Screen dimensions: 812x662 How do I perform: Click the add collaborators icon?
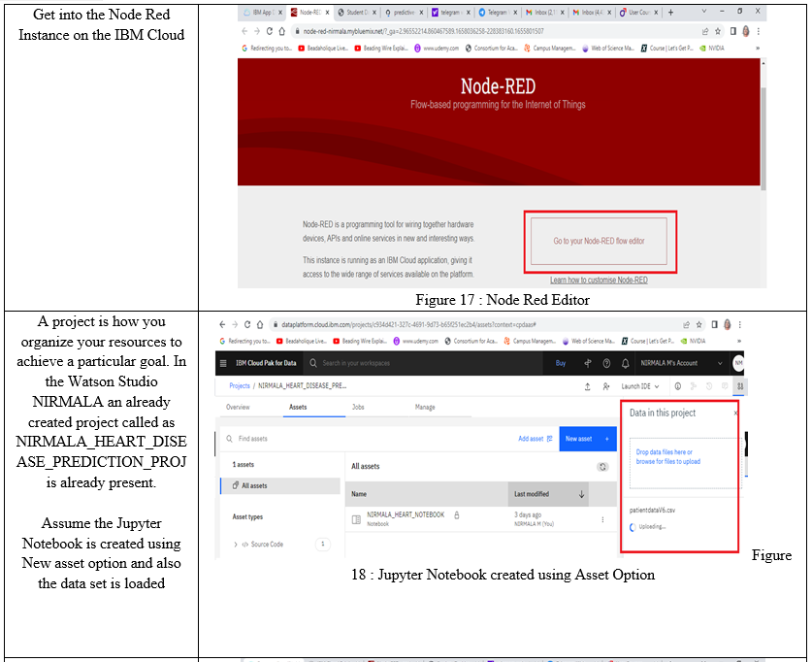pyautogui.click(x=606, y=386)
